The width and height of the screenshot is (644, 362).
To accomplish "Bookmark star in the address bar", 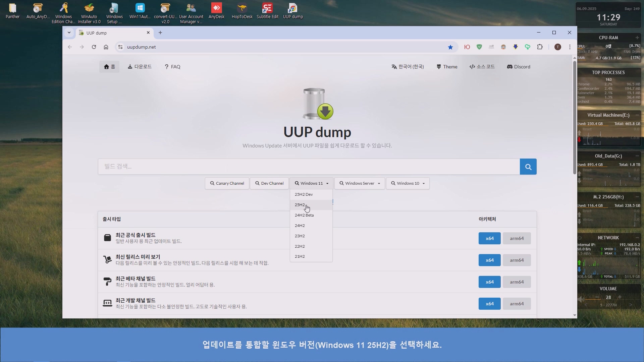I will (x=450, y=47).
